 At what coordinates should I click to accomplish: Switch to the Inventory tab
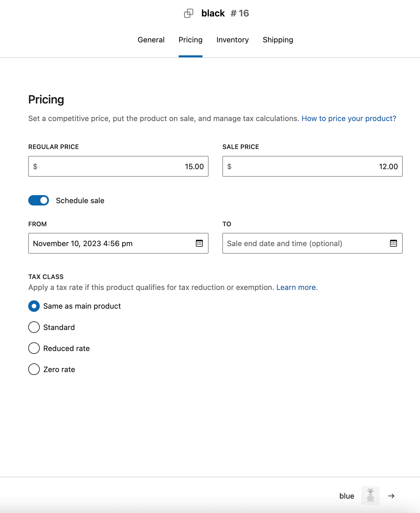(232, 40)
